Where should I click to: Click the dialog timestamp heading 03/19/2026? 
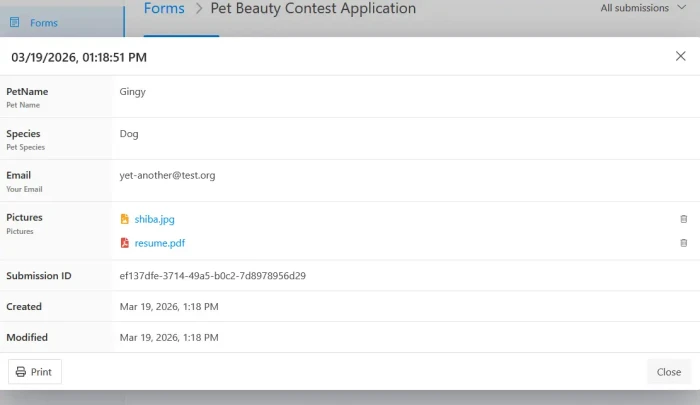click(79, 57)
